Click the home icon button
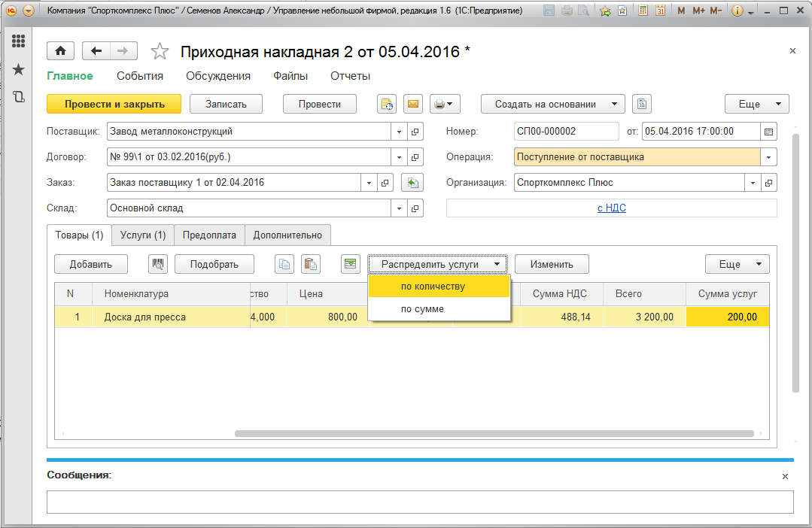This screenshot has width=812, height=528. [x=60, y=51]
